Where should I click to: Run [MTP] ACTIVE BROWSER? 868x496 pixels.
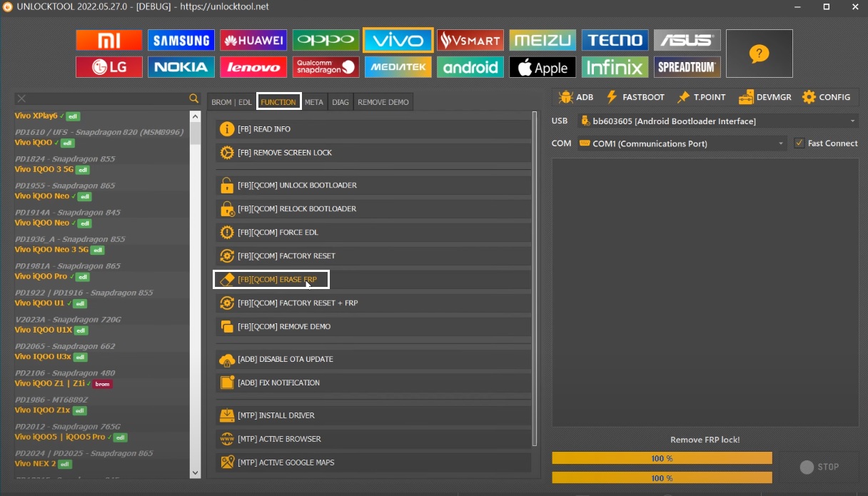[x=373, y=439]
